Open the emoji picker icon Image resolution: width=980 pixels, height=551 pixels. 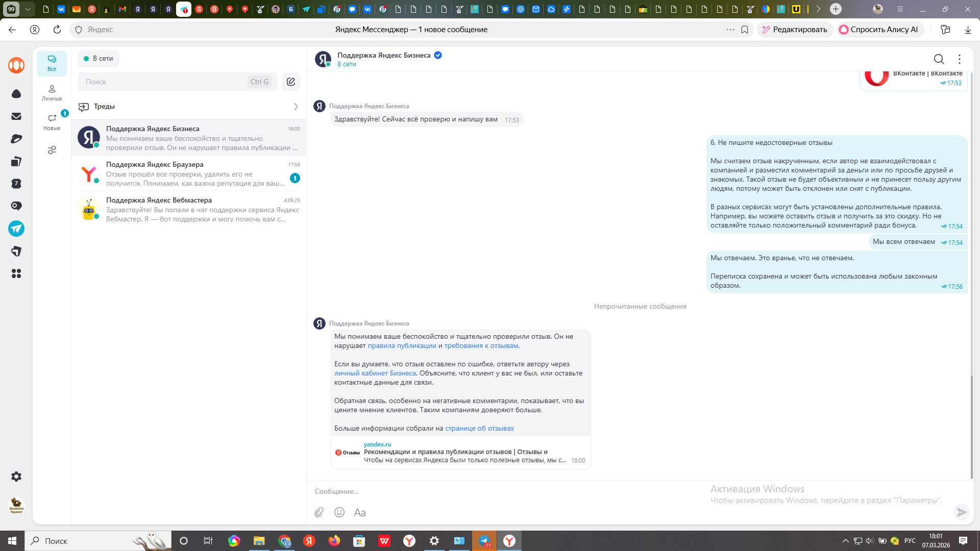pyautogui.click(x=339, y=512)
